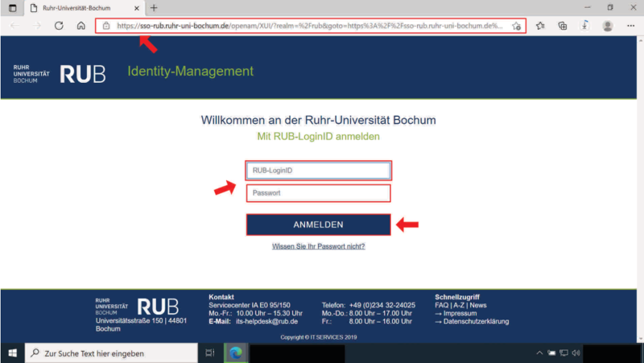
Task: Click the Windows Start button
Action: 11,353
